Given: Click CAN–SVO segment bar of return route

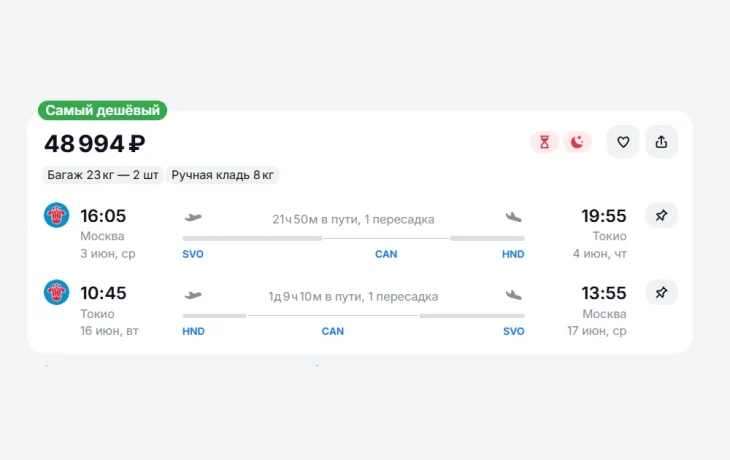Looking at the screenshot, I should tap(472, 316).
